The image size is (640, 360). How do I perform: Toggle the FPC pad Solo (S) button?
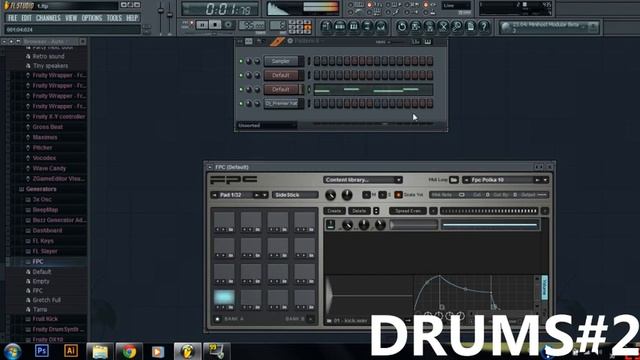pyautogui.click(x=382, y=195)
